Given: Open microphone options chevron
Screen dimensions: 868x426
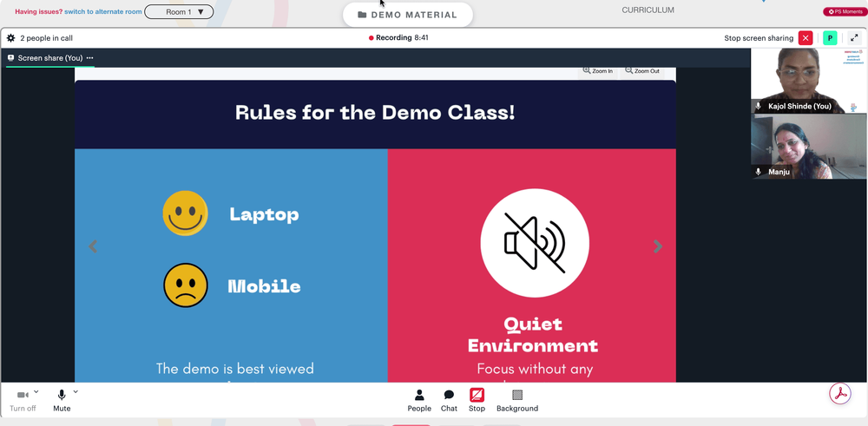Looking at the screenshot, I should coord(76,391).
